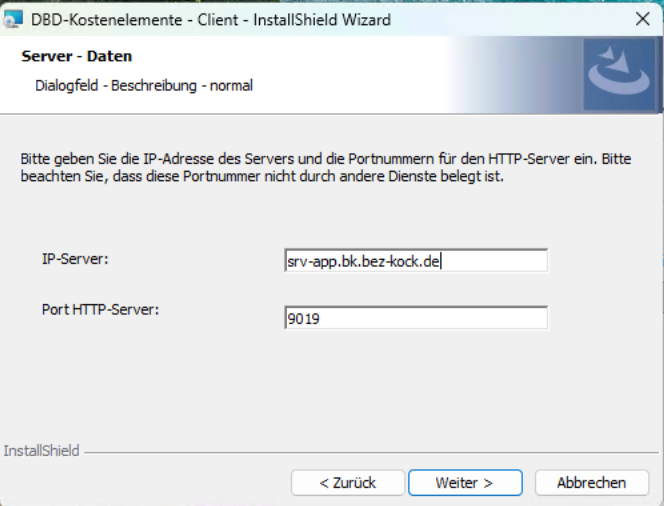Click the instruction text about IP-Adresse
Viewport: 664px width, 506px height.
tap(326, 167)
